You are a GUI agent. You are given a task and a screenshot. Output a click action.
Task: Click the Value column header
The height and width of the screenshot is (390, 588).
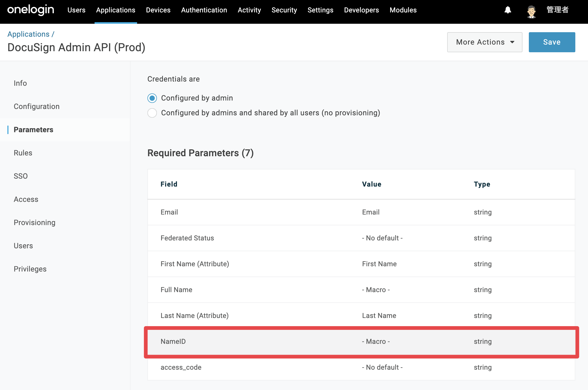(372, 184)
